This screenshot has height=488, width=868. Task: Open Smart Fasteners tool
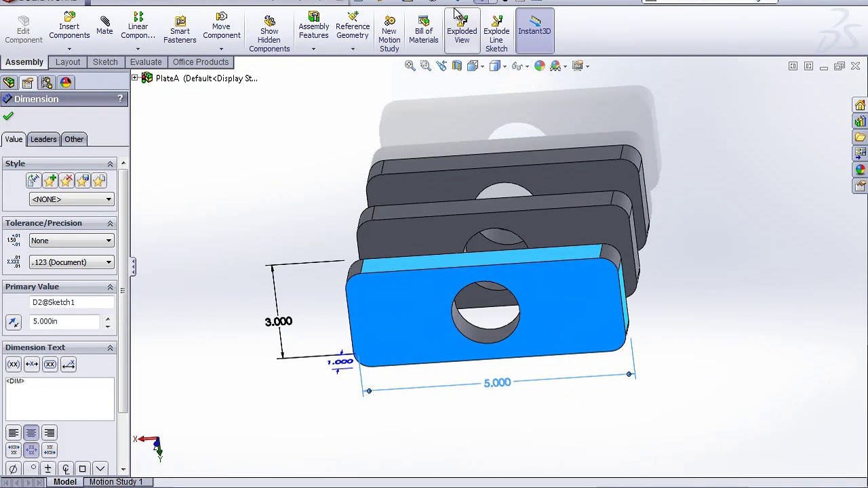(180, 30)
